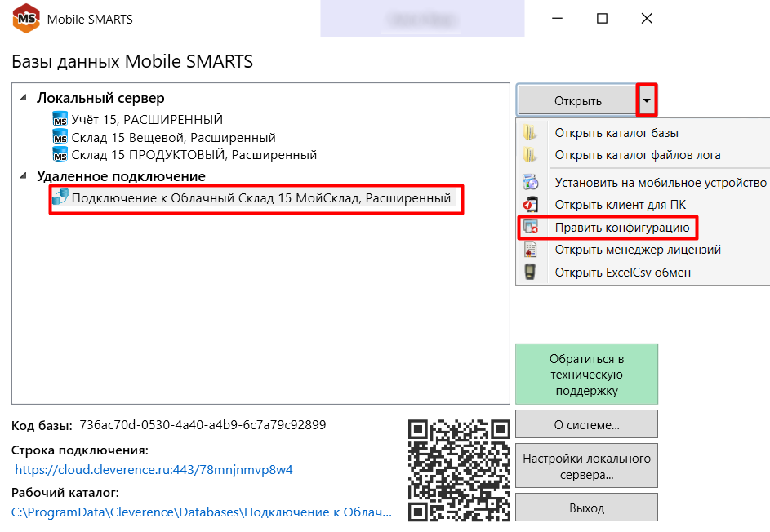This screenshot has height=532, width=770.
Task: Open the C:\ProgramData\Cleverence working folder link
Action: (x=202, y=512)
